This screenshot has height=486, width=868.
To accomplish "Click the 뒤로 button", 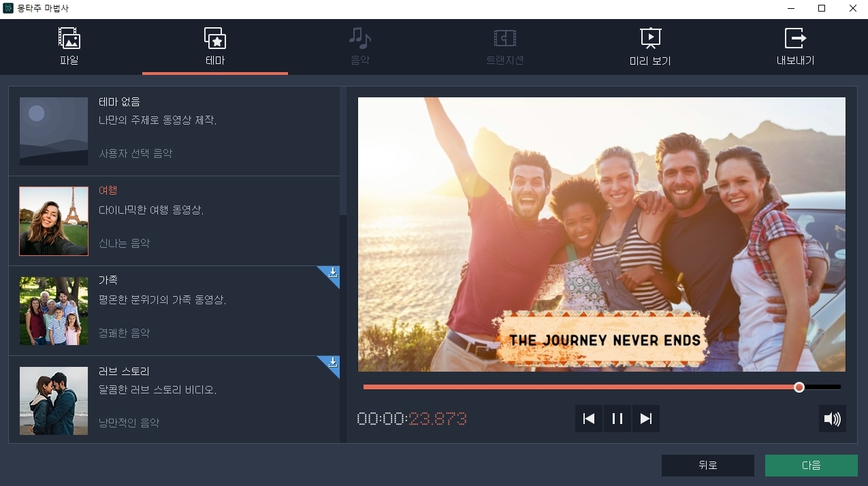I will pos(708,466).
